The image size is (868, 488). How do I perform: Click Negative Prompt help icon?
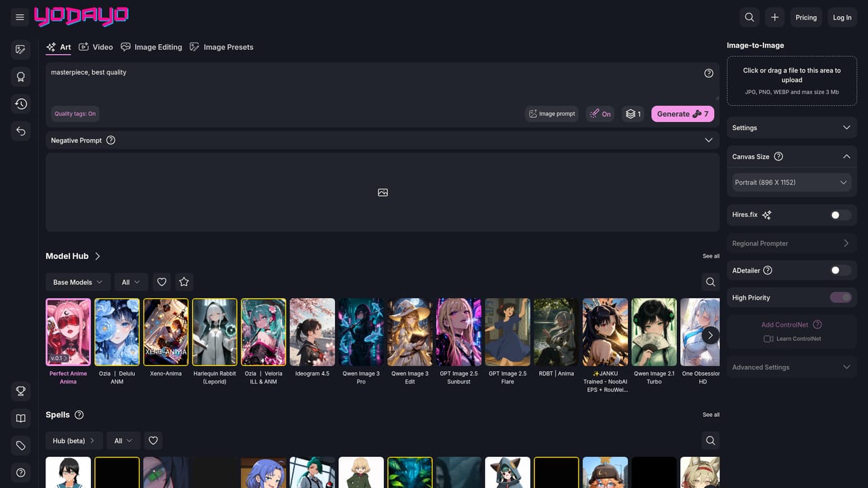(111, 140)
